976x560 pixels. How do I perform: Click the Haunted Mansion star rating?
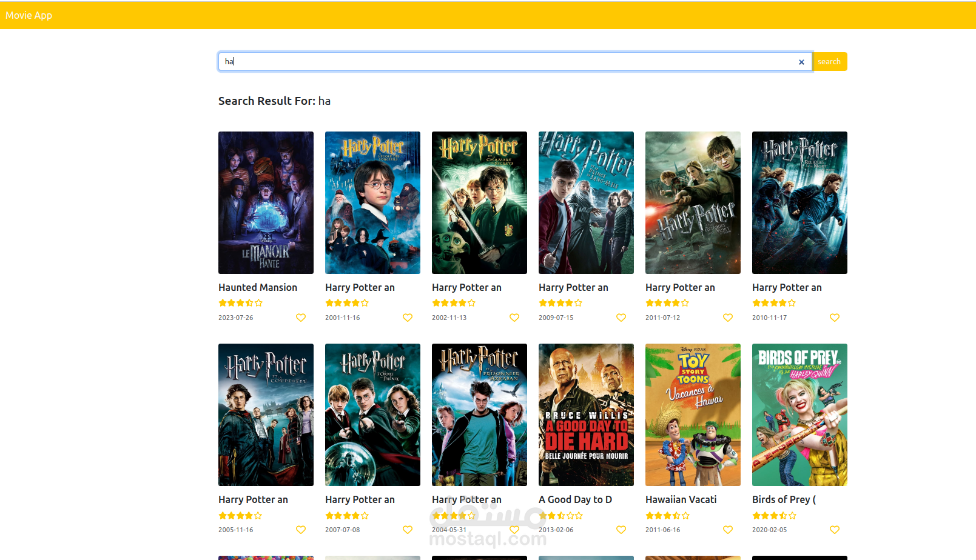coord(240,303)
